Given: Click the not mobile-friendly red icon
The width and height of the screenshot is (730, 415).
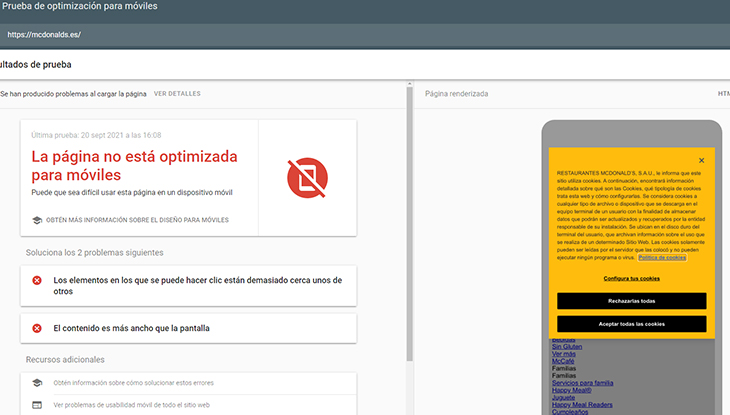Looking at the screenshot, I should (307, 178).
